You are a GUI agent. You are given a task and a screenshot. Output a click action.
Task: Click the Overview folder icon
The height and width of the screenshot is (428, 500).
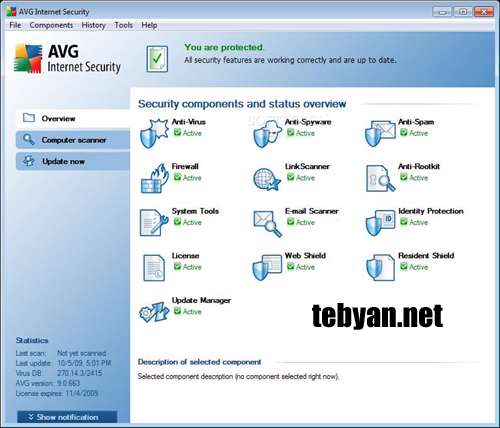click(x=29, y=118)
